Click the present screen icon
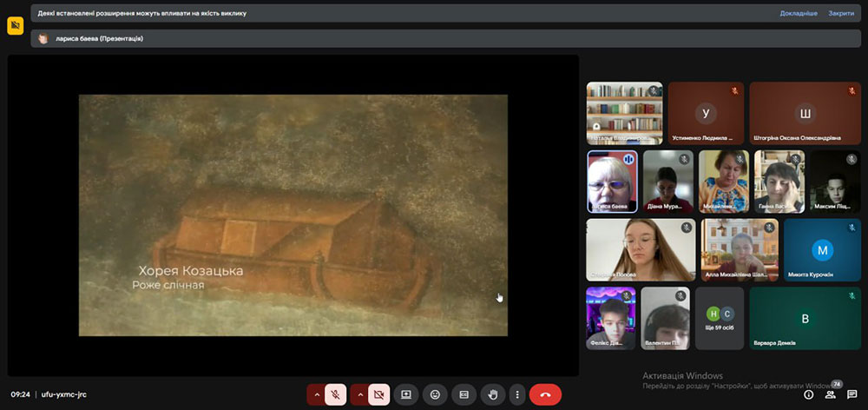This screenshot has height=410, width=868. [405, 394]
